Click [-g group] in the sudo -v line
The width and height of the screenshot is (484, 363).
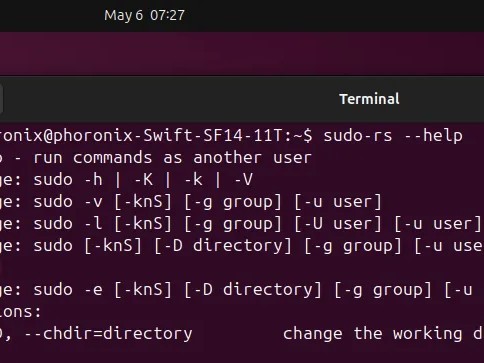[x=233, y=202]
